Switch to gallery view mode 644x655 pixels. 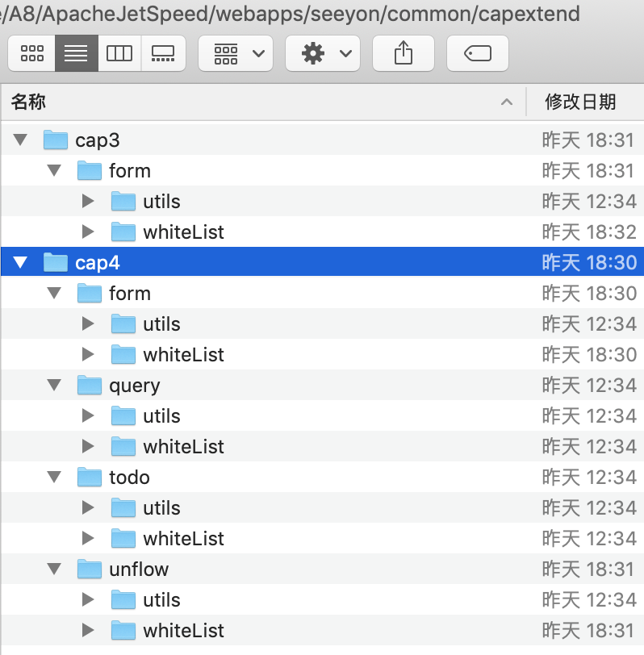163,54
